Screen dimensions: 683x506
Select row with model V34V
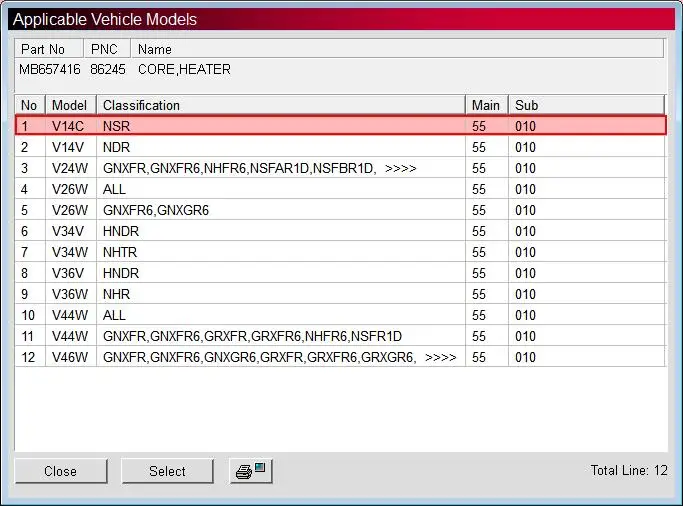click(341, 231)
